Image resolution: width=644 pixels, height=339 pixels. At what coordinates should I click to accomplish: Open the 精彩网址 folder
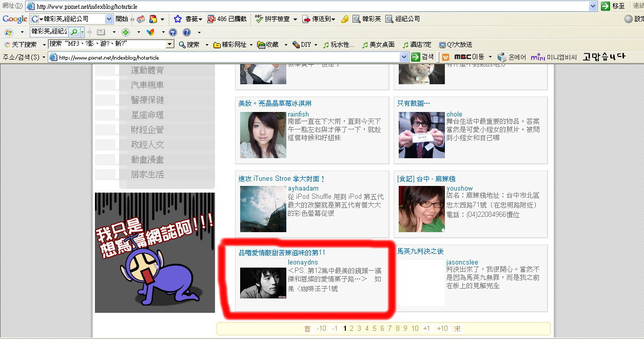(230, 45)
